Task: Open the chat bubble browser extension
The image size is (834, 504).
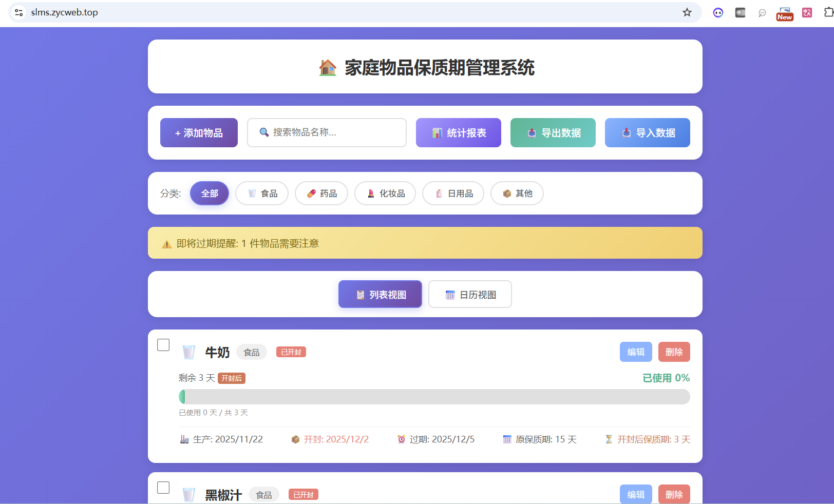Action: click(762, 13)
